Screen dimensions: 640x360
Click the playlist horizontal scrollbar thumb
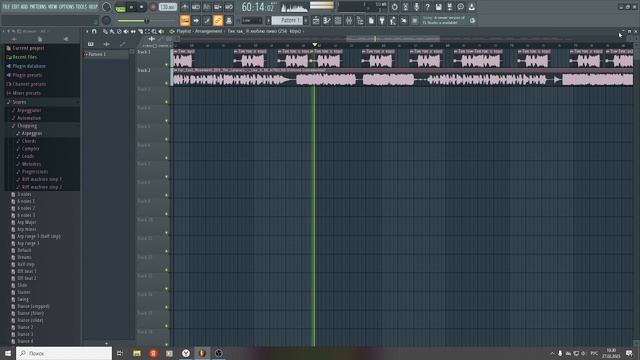[393, 39]
